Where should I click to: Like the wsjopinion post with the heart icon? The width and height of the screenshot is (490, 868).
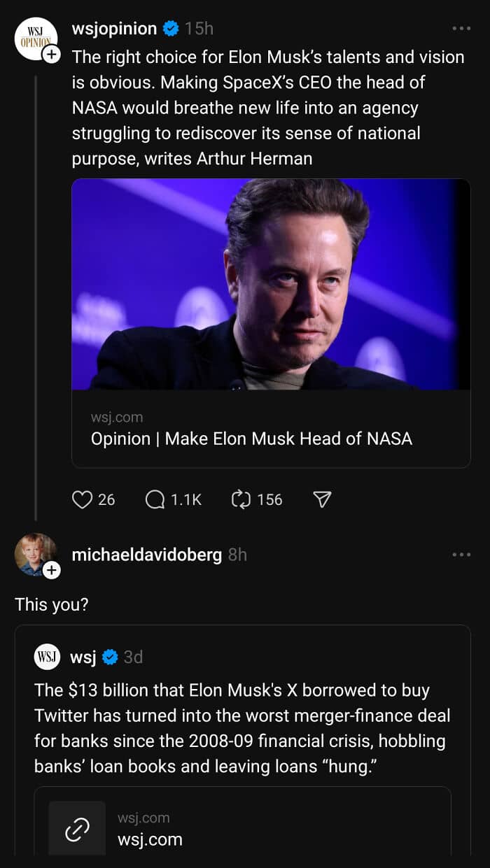pos(83,499)
